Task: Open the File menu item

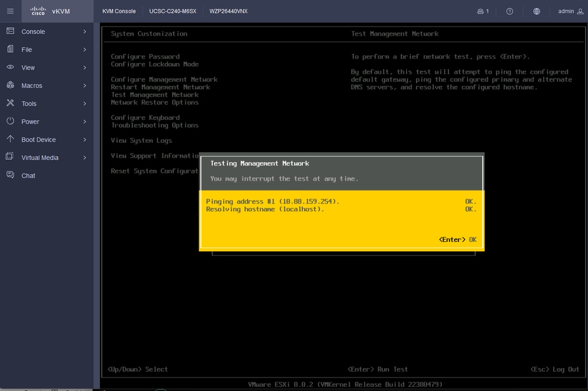Action: (x=47, y=50)
